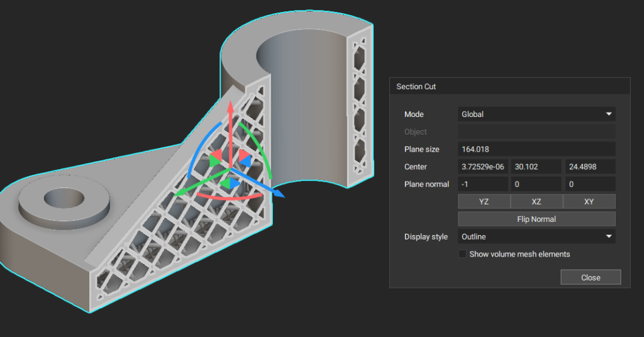This screenshot has width=644, height=337.
Task: Select the blue rotation arc on gizmo
Action: tap(202, 148)
